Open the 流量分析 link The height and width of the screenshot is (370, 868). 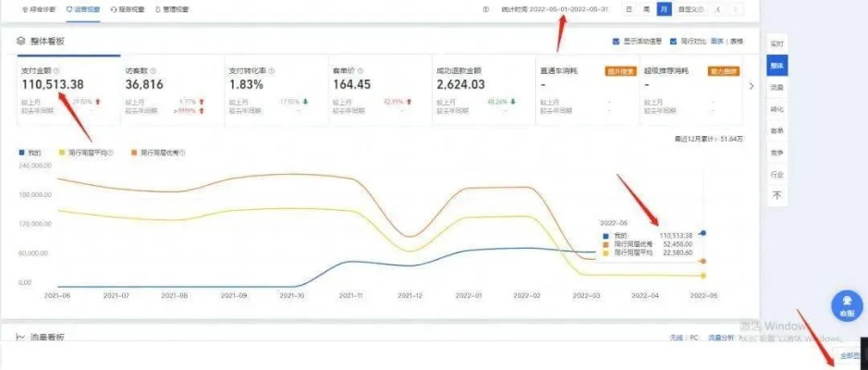tap(721, 338)
